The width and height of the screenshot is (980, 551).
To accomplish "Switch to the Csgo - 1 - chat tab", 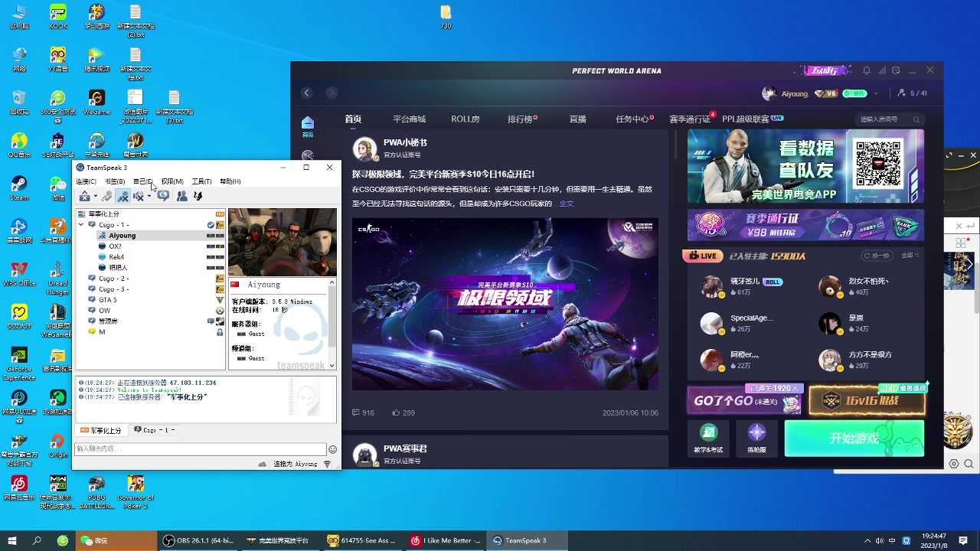I will pos(155,430).
